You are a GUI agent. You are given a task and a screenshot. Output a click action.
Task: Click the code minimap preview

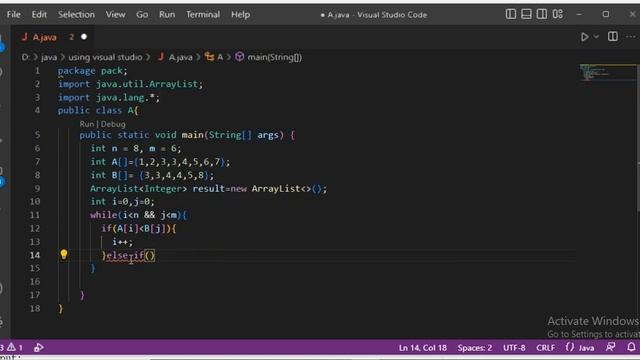pyautogui.click(x=608, y=73)
